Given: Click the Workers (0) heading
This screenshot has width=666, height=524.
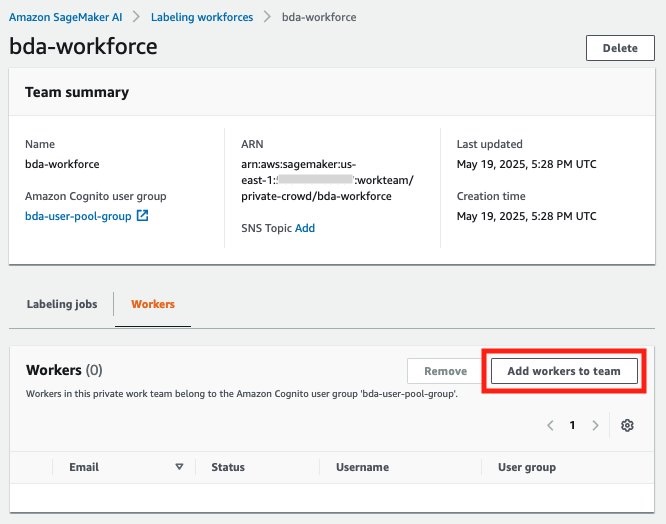Looking at the screenshot, I should click(x=64, y=370).
